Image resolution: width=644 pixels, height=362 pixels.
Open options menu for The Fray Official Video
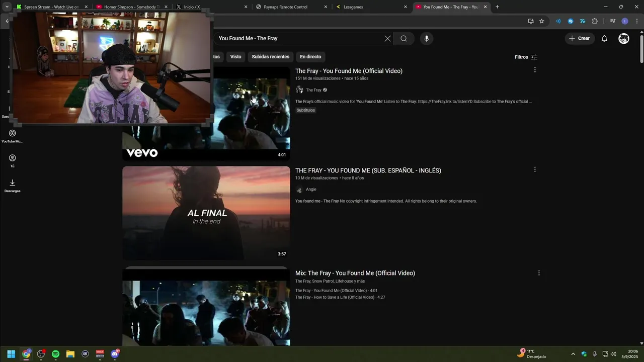click(535, 70)
